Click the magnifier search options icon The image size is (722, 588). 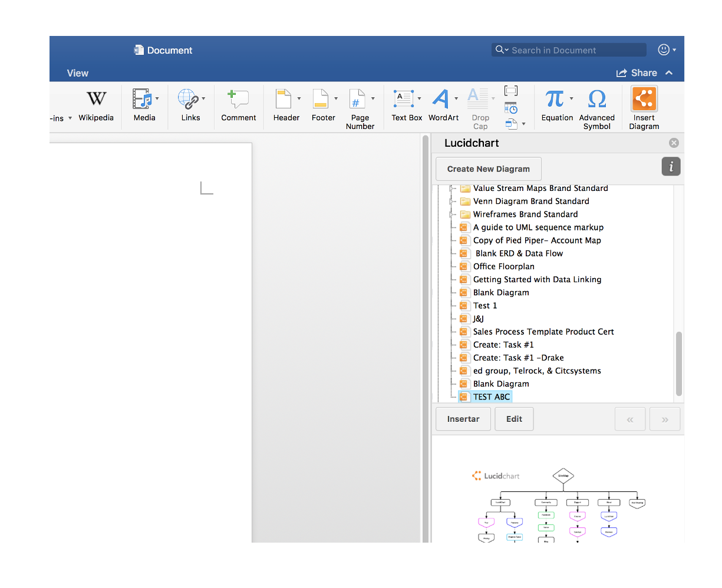pos(502,50)
